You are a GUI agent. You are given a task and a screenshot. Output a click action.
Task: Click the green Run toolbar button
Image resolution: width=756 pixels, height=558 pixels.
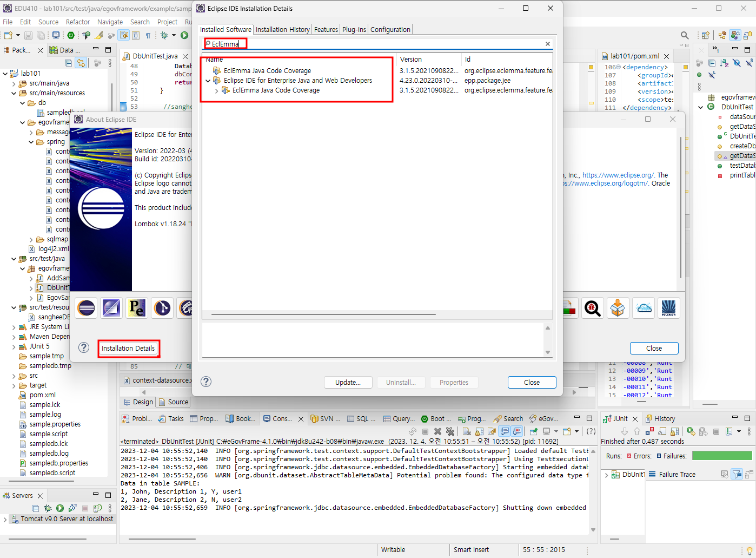click(184, 35)
